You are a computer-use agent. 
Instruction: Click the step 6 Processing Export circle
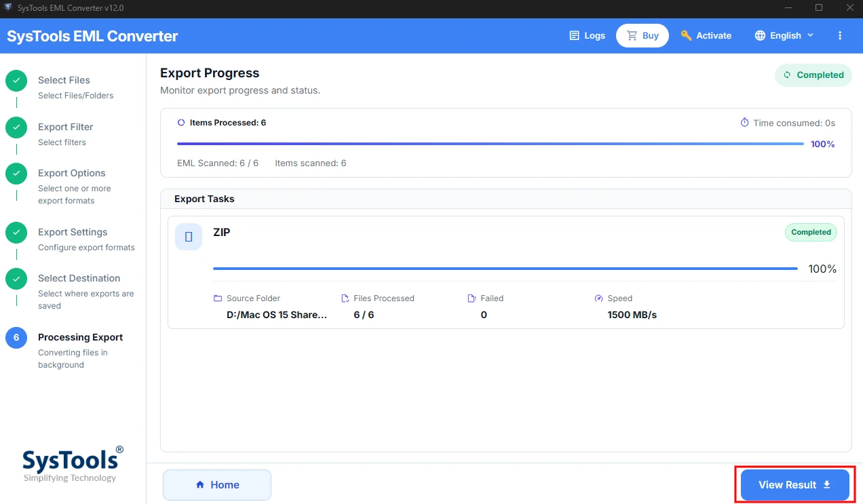pos(16,338)
